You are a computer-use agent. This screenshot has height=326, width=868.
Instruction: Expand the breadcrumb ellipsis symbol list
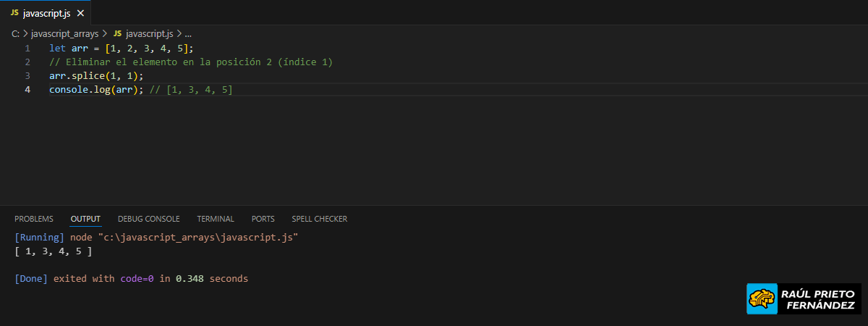pyautogui.click(x=188, y=33)
